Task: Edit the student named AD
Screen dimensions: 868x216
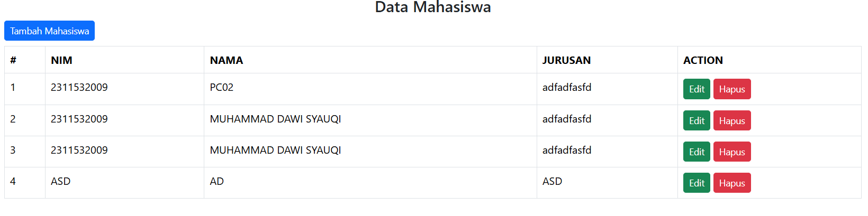Action: 697,183
